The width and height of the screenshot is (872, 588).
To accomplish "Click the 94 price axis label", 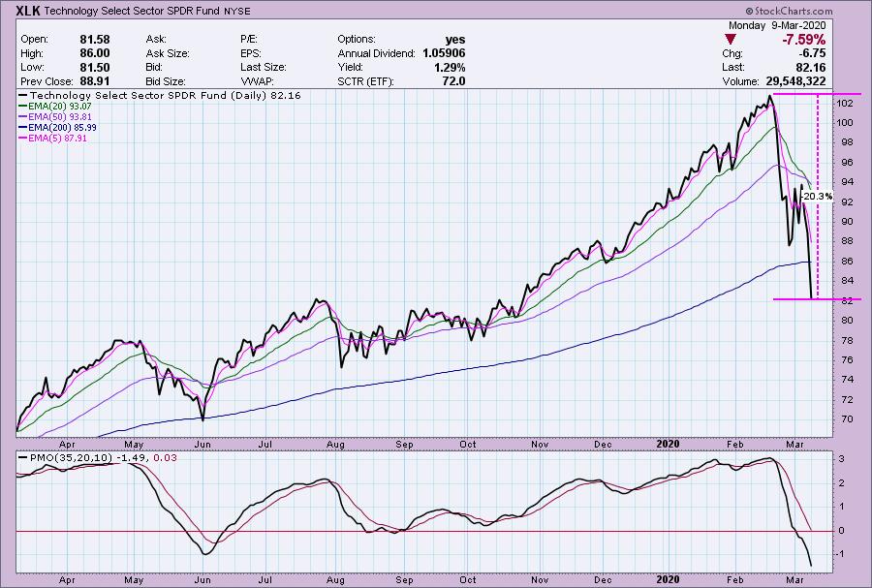I will point(846,182).
